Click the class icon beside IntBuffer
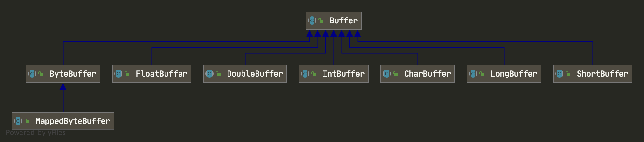The width and height of the screenshot is (644, 142). pyautogui.click(x=305, y=74)
